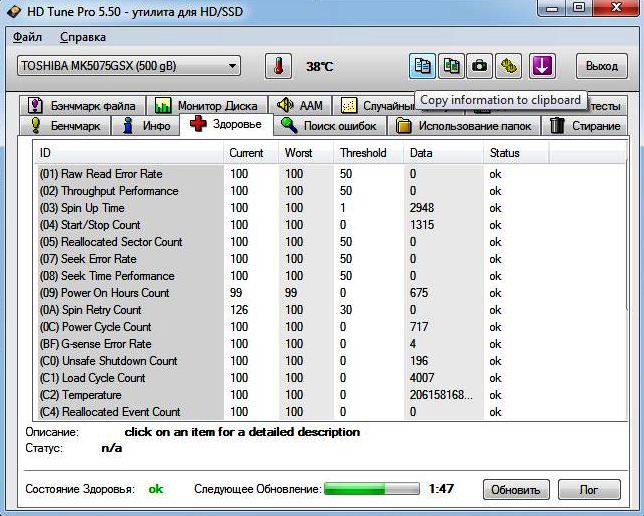644x516 pixels.
Task: Click the green ok health status text
Action: 156,489
